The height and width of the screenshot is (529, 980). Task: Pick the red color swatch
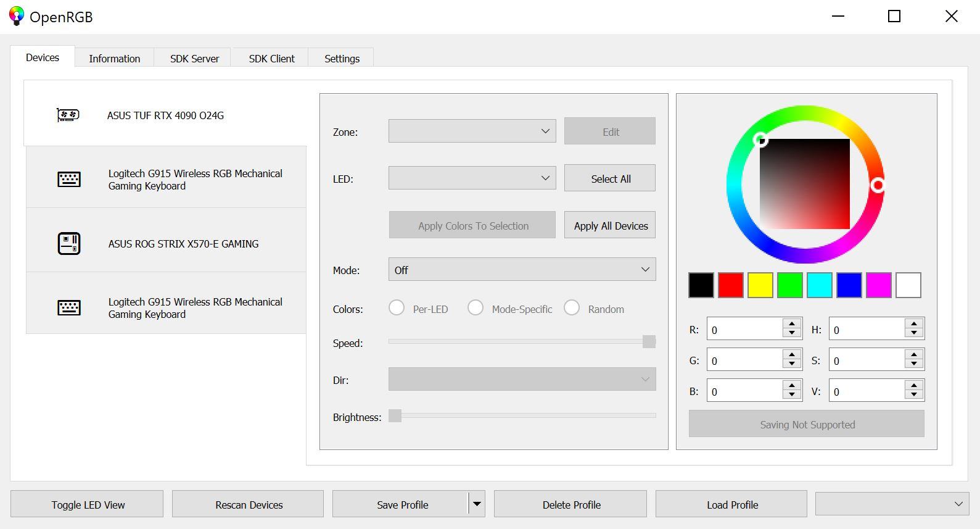[x=731, y=285]
